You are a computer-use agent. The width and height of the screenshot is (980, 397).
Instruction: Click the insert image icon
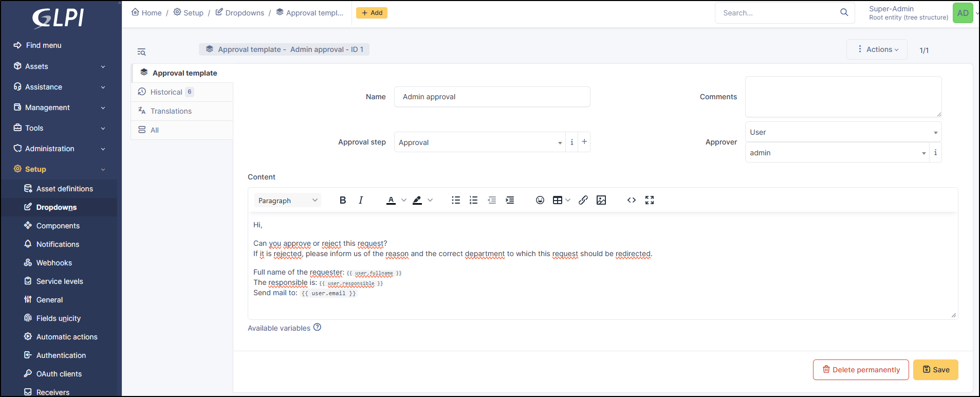tap(601, 201)
